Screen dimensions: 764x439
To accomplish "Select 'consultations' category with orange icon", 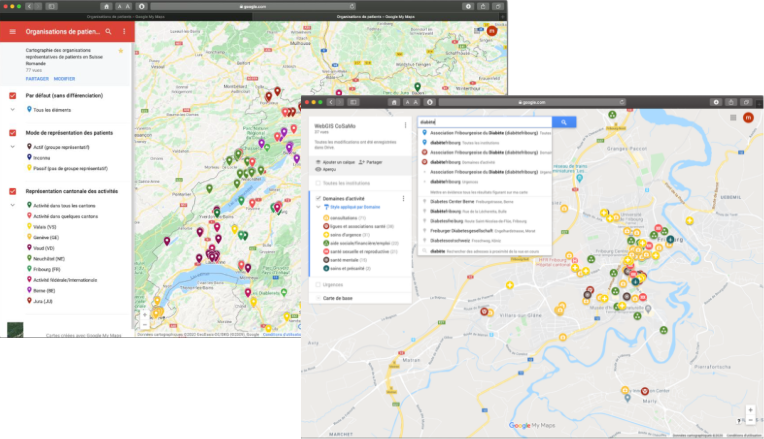I will 344,218.
